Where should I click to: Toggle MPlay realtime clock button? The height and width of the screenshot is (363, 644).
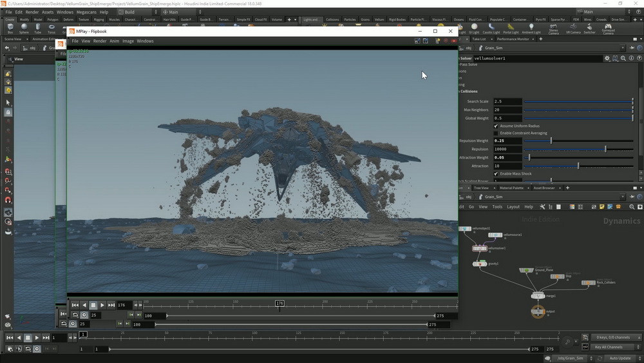(x=84, y=315)
